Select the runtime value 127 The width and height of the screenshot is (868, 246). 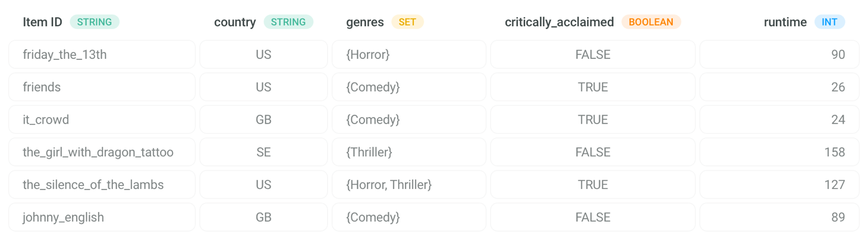pos(779,185)
